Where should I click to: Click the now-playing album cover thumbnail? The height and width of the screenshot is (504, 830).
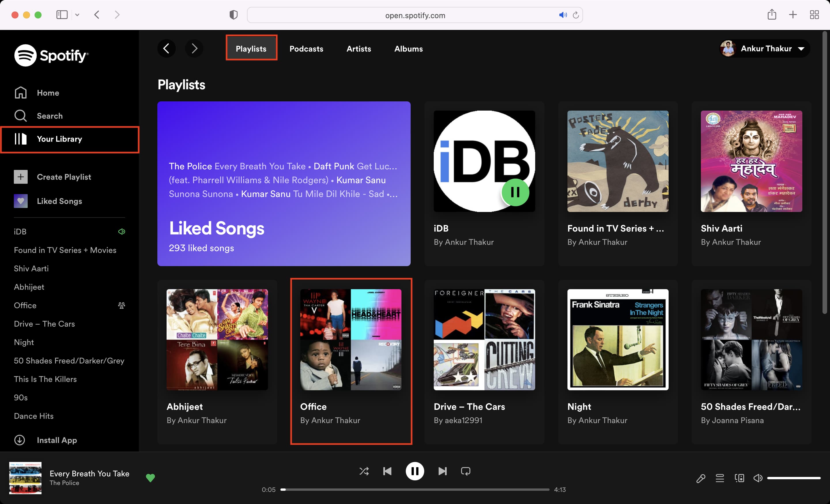[x=25, y=478]
